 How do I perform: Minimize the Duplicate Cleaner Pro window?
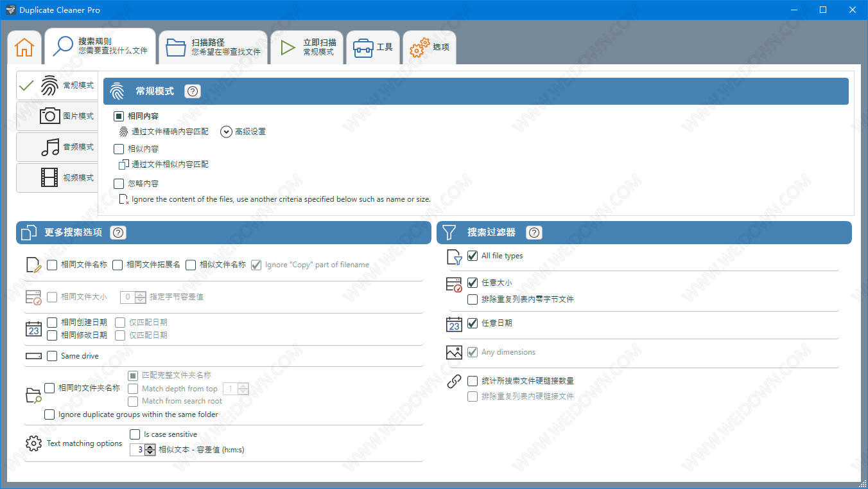(x=794, y=10)
